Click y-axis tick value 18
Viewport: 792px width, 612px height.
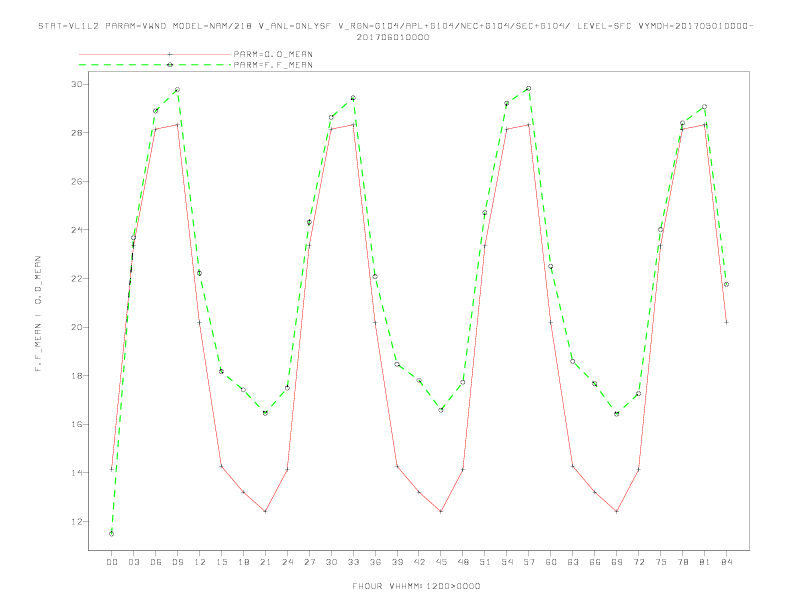[x=77, y=376]
